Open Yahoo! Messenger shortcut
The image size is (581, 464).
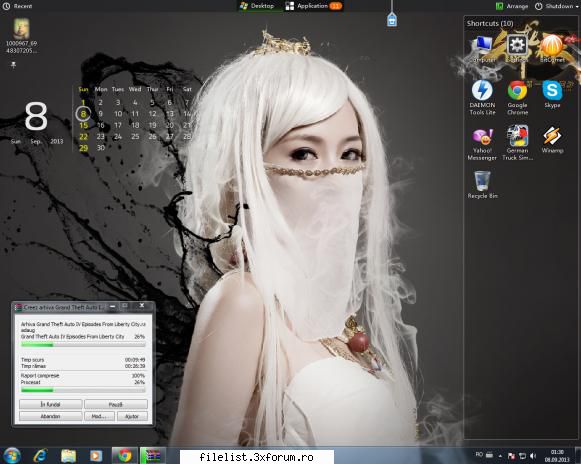(482, 144)
